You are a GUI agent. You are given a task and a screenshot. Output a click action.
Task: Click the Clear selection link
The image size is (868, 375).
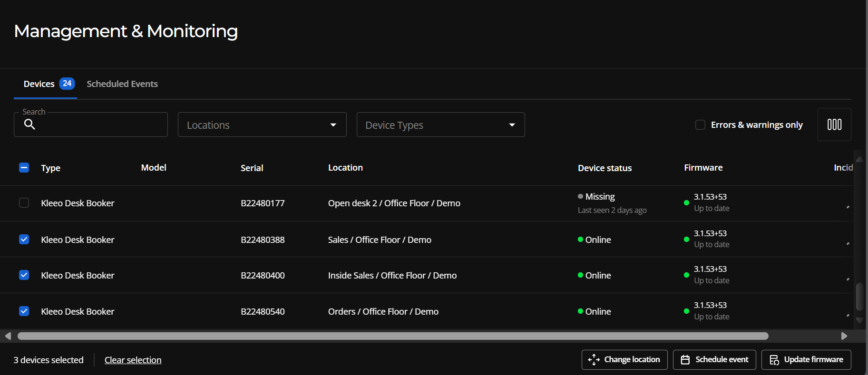click(133, 360)
